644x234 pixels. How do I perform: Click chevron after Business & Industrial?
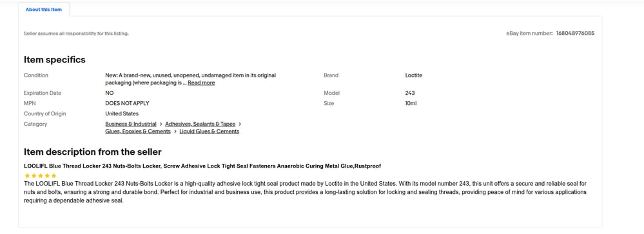161,124
